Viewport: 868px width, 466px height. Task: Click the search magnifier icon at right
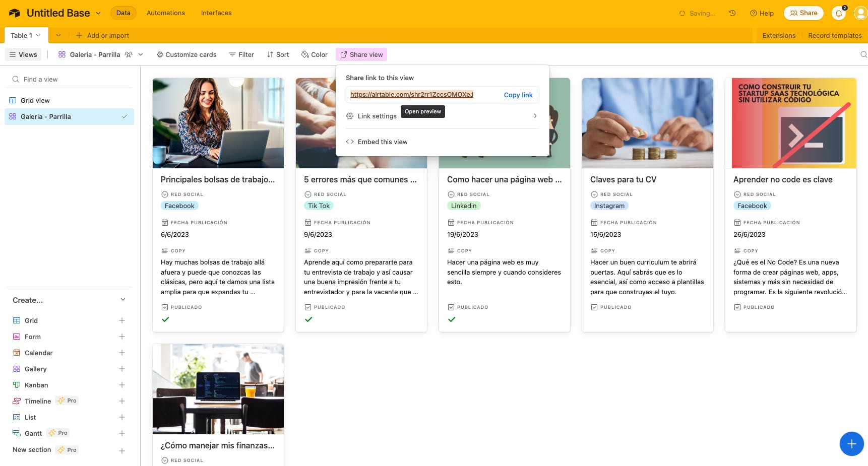863,54
